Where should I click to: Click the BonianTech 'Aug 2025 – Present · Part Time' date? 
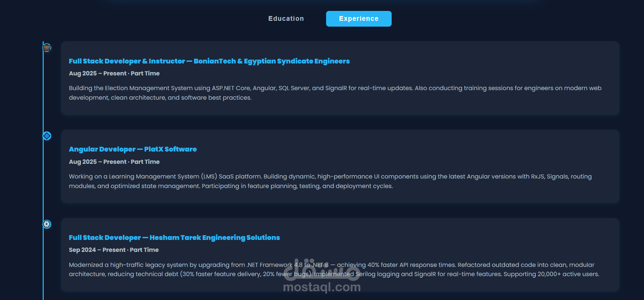click(x=114, y=73)
